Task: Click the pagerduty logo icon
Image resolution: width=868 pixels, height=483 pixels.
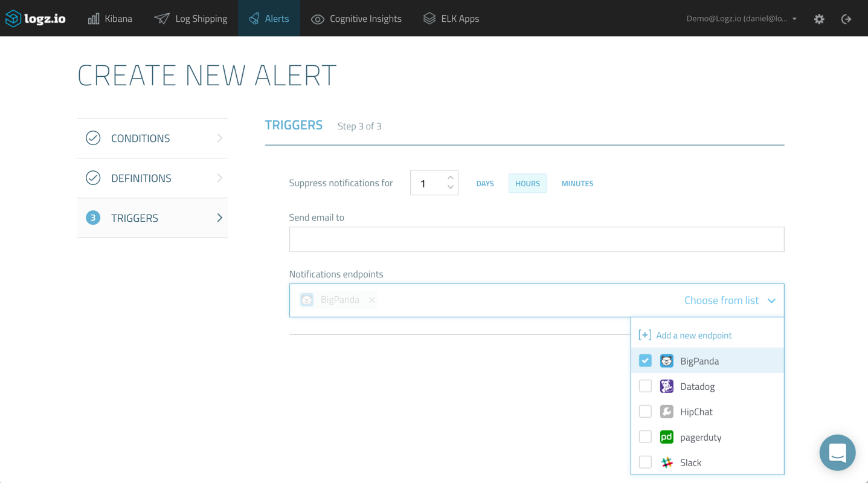Action: tap(666, 437)
